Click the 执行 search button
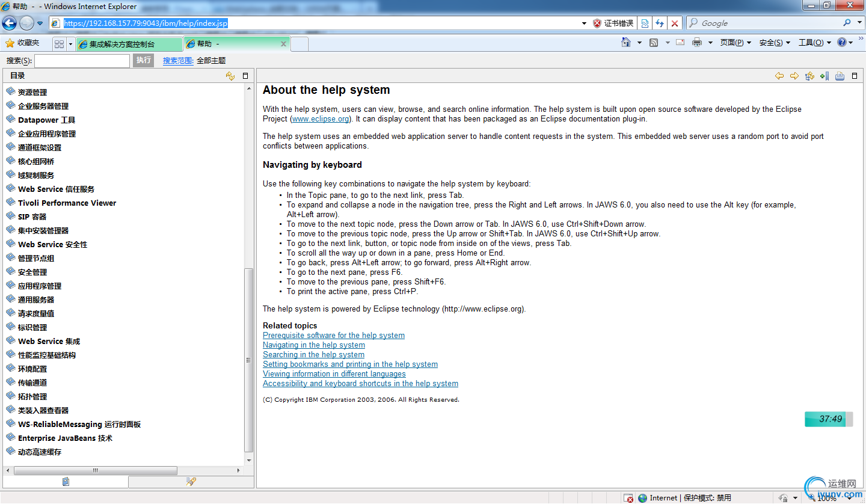The width and height of the screenshot is (866, 504). click(x=143, y=60)
